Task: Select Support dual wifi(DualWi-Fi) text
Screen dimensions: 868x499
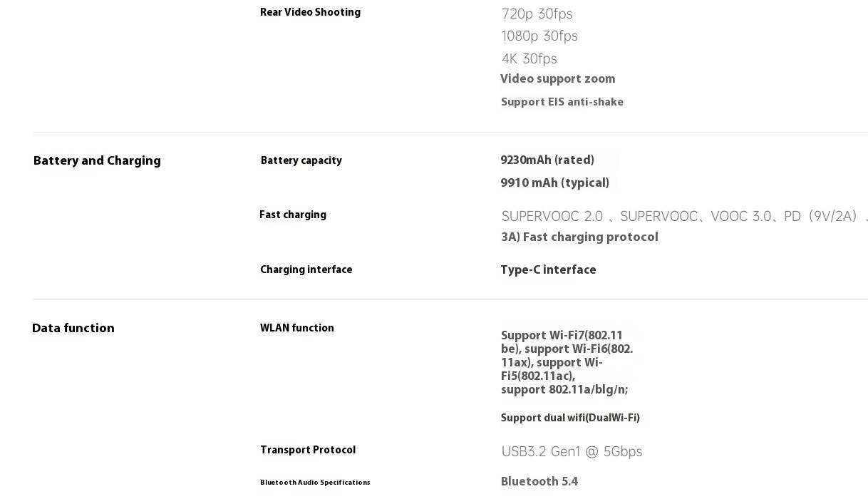Action: click(570, 418)
